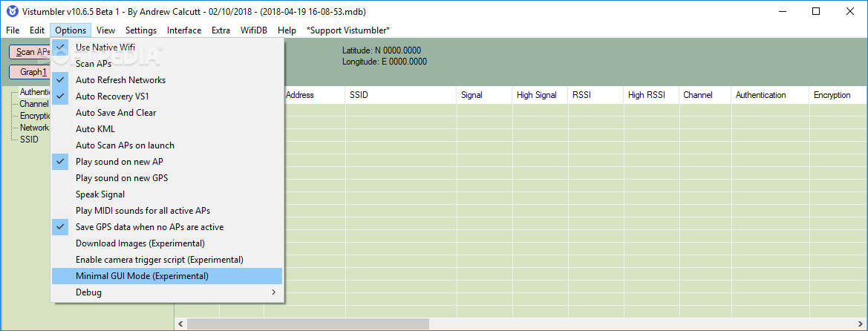Click the Latitude: N 0000.0000 text
Screen dimensions: 868x331
click(381, 50)
